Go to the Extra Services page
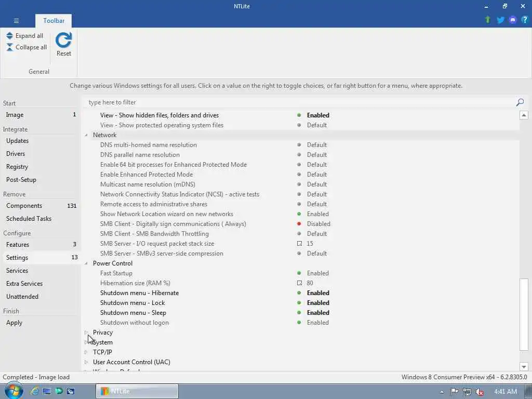532x399 pixels. (40, 284)
